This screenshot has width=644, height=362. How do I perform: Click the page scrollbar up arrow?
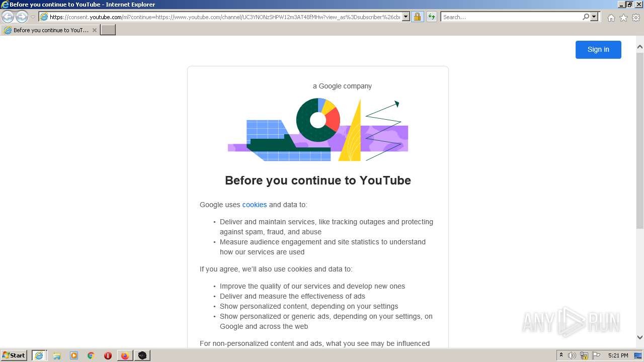640,47
